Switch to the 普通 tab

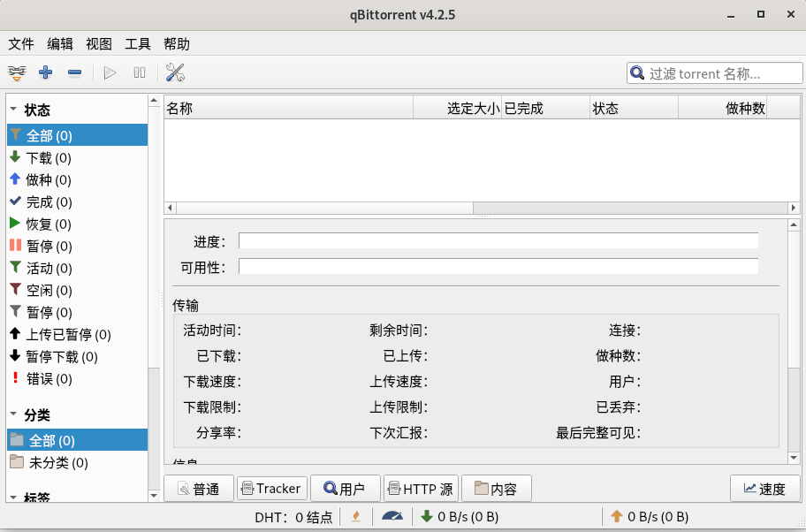pos(199,489)
